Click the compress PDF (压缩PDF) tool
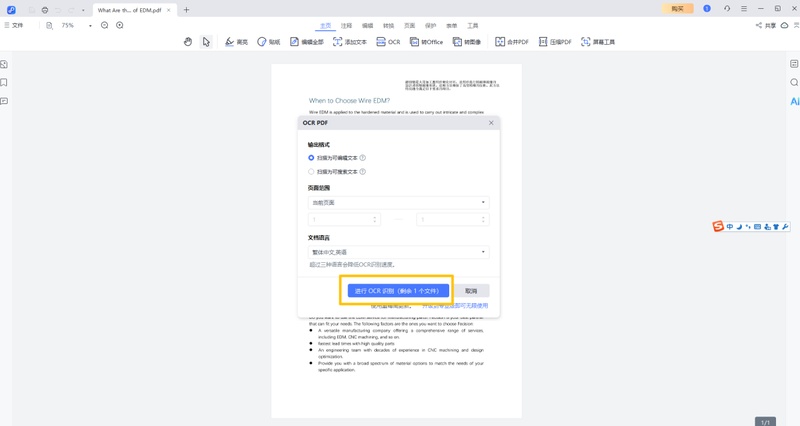800x426 pixels. 555,42
